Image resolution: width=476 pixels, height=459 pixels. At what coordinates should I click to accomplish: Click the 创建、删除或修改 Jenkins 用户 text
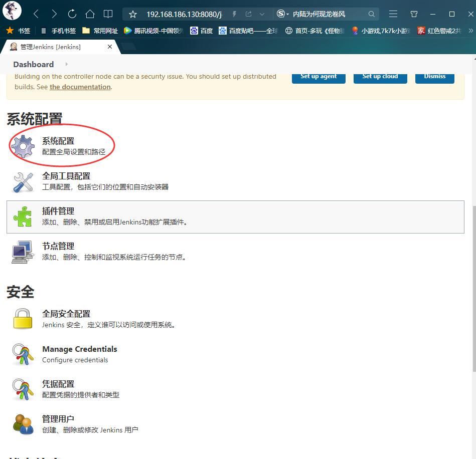(90, 430)
